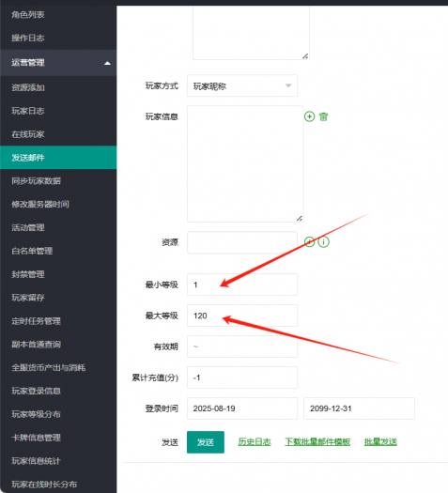Click 下载批量邮件模板 link
The height and width of the screenshot is (493, 448).
317,441
